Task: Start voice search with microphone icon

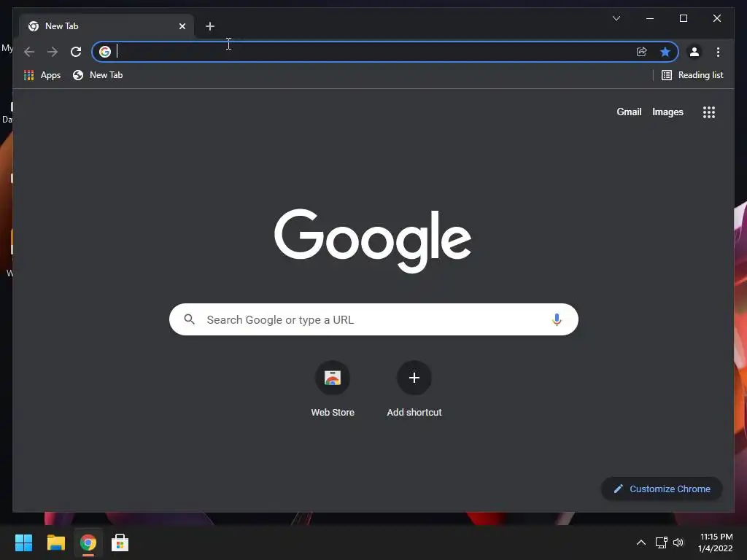Action: [557, 319]
